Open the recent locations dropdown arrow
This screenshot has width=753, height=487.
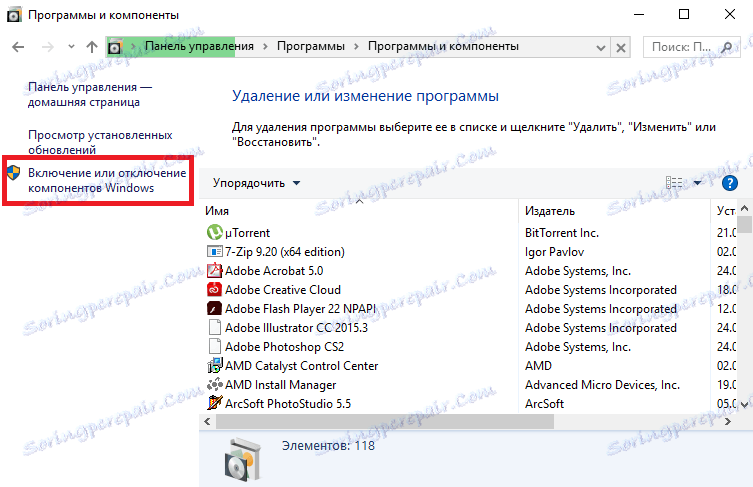pos(71,47)
